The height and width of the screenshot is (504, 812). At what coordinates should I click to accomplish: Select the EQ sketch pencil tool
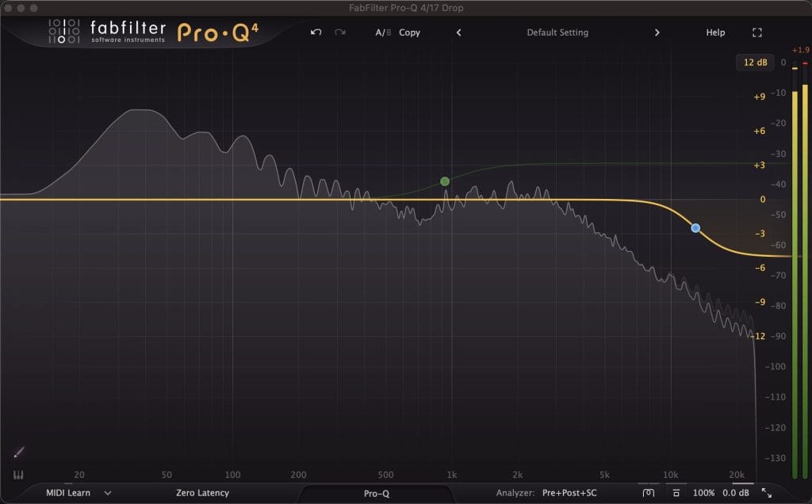19,452
